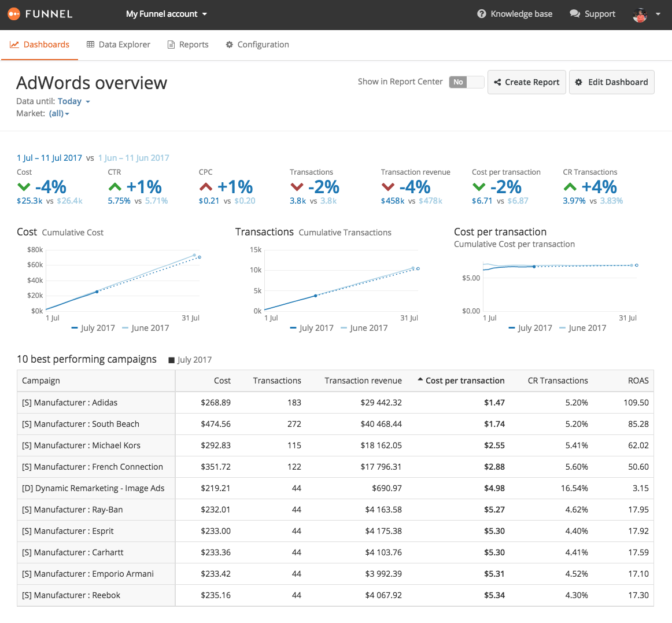
Task: Select the [S] Manufacturer : Adidas row
Action: (335, 403)
